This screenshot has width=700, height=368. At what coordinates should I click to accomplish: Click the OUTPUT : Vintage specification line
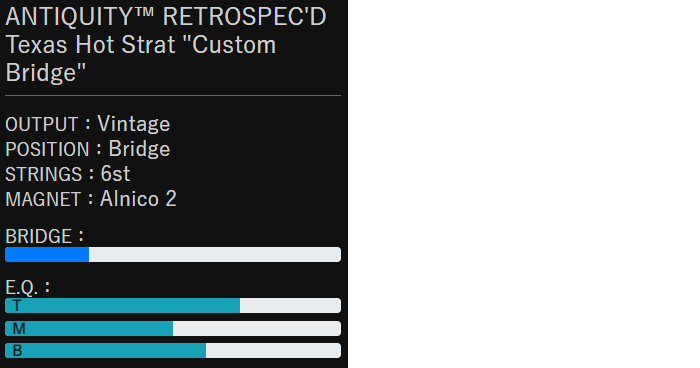pos(88,124)
